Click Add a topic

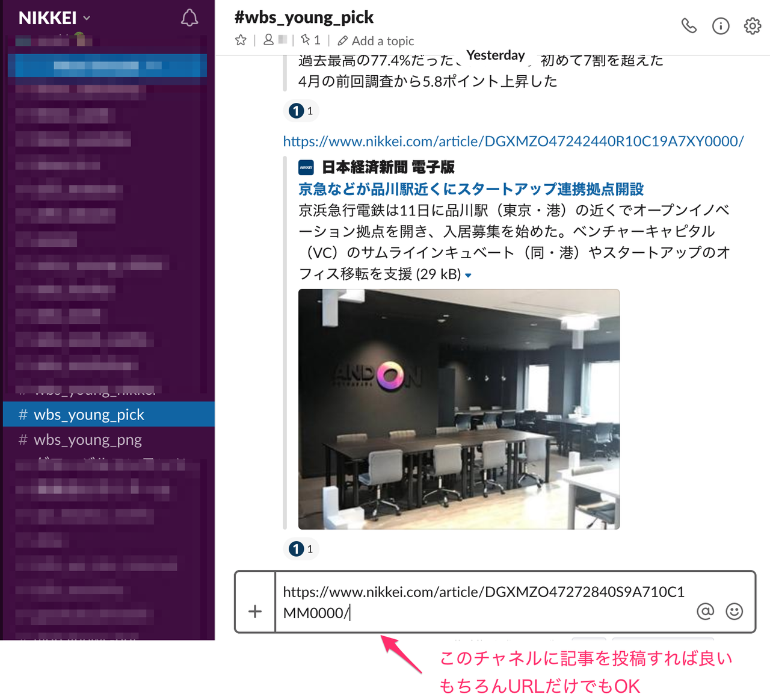click(x=377, y=40)
